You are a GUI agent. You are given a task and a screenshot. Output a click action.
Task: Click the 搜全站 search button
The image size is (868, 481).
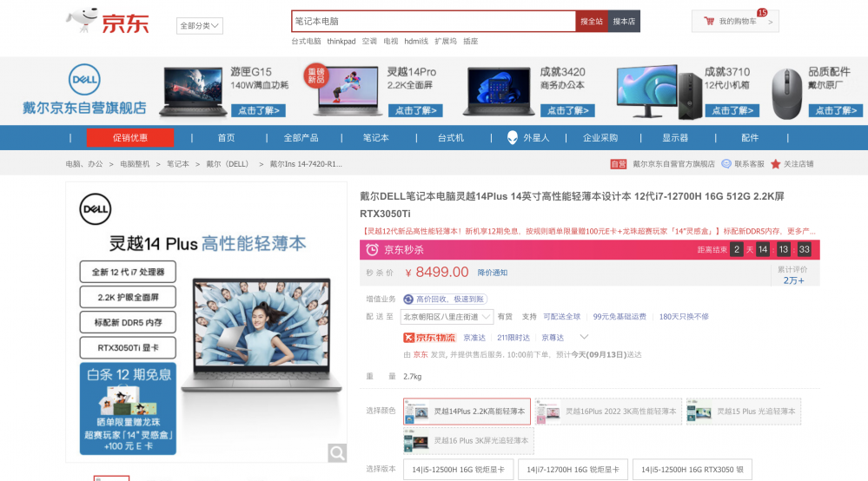(591, 21)
